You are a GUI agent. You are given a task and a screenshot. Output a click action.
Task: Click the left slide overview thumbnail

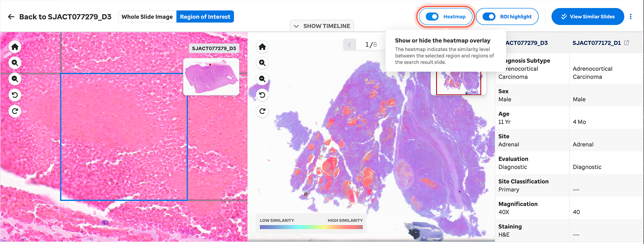click(x=211, y=77)
